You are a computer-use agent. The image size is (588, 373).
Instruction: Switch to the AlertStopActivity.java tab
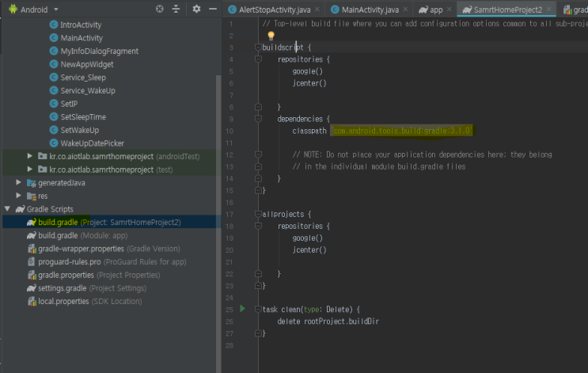275,10
